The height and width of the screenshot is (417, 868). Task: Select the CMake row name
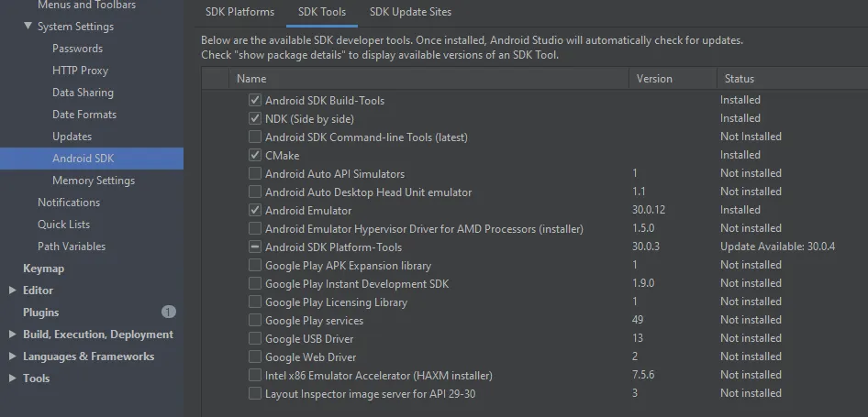click(283, 156)
